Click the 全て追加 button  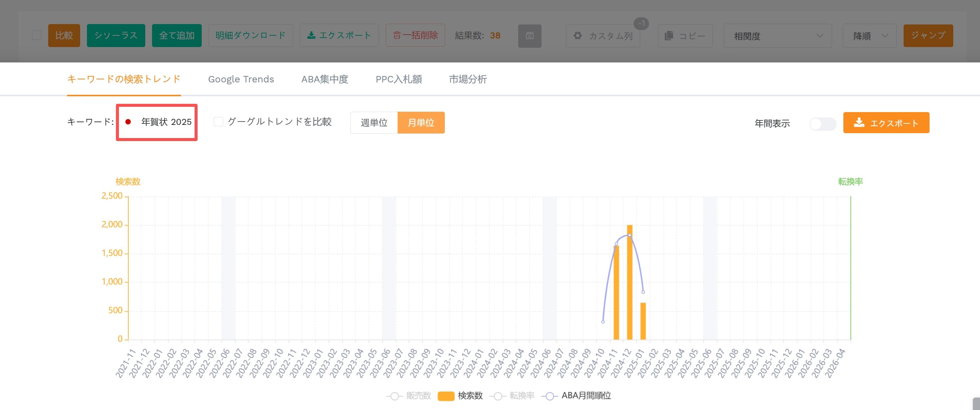point(177,35)
